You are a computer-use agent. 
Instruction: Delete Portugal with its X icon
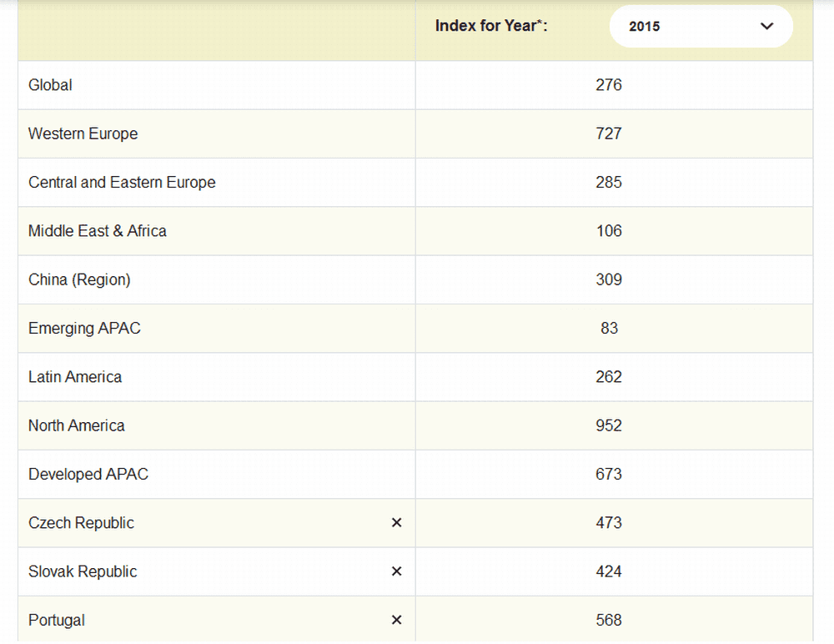[396, 620]
